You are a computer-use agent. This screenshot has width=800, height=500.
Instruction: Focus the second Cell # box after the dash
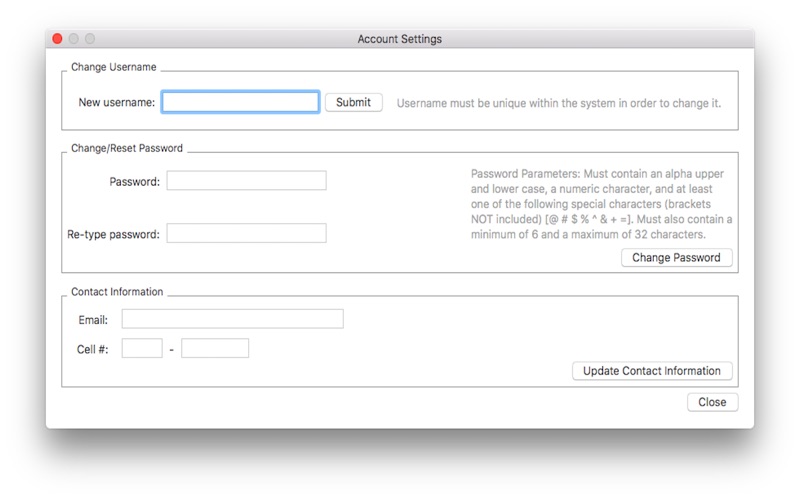coord(215,348)
